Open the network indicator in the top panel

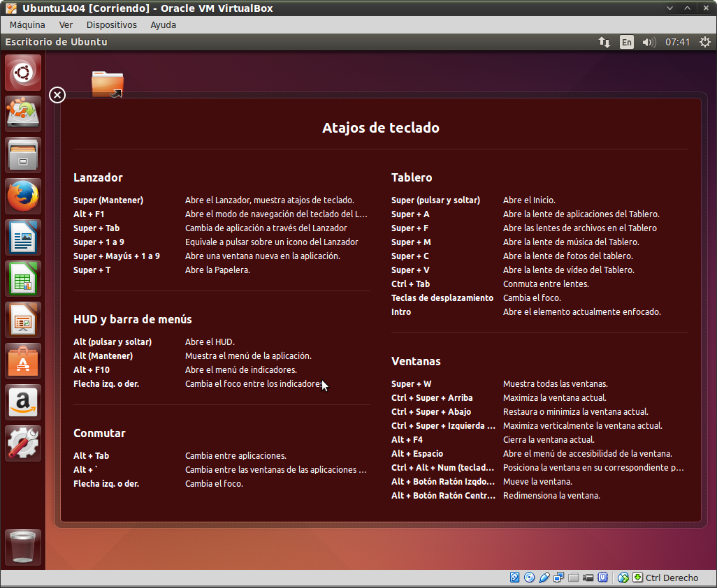(604, 42)
